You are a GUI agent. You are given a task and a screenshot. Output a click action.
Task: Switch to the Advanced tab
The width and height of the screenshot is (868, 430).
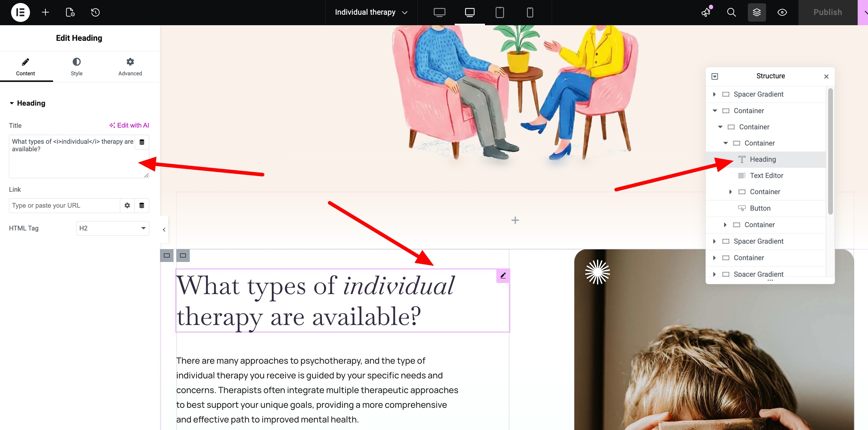click(x=130, y=67)
